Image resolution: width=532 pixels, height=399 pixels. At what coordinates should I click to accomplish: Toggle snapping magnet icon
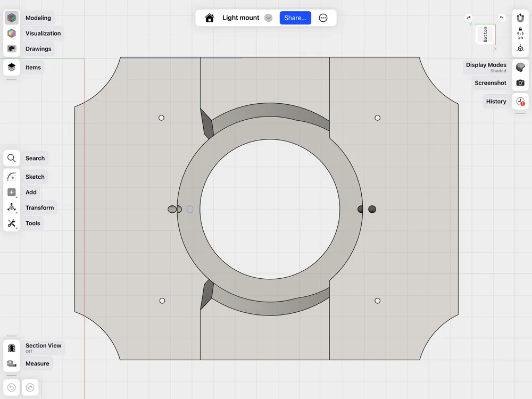(x=520, y=18)
